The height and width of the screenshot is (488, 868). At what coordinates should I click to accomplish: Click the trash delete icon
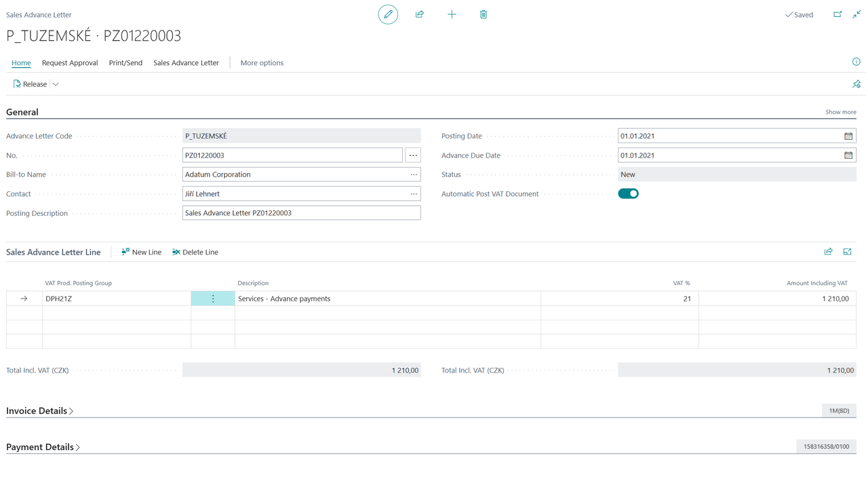click(x=484, y=14)
